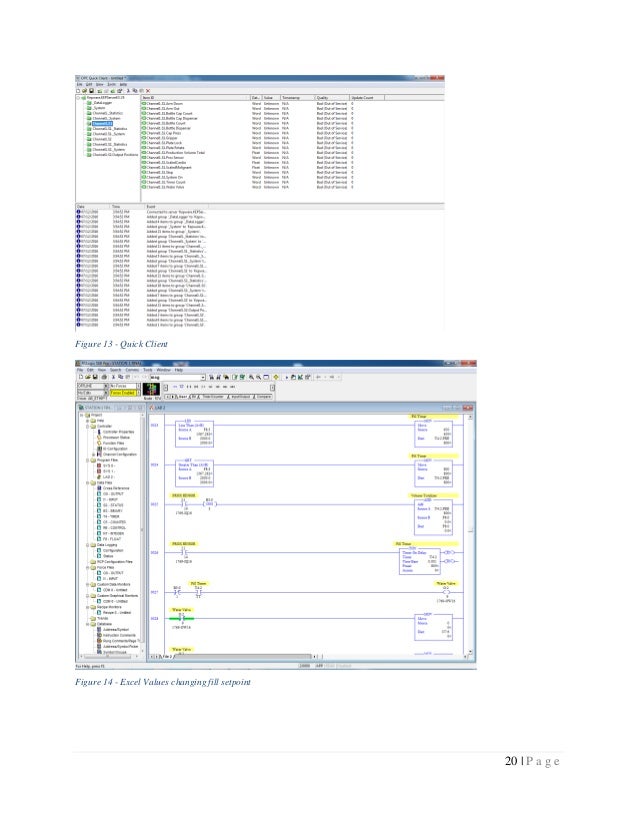Select T4 - TIMER data file

(x=113, y=517)
